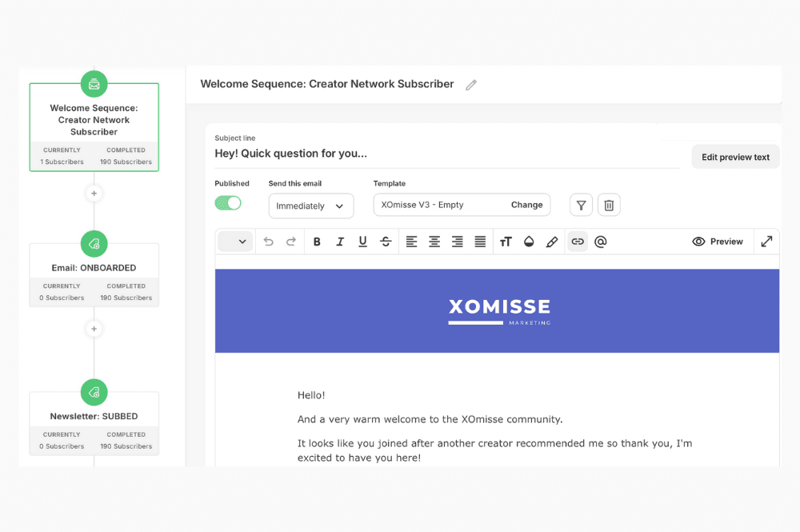Click Edit preview text
This screenshot has width=800, height=532.
click(735, 156)
